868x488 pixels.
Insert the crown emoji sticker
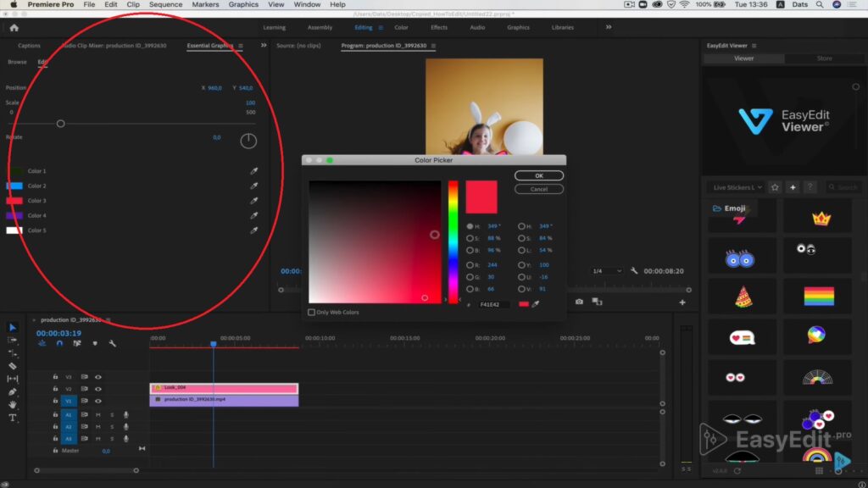[x=821, y=219]
